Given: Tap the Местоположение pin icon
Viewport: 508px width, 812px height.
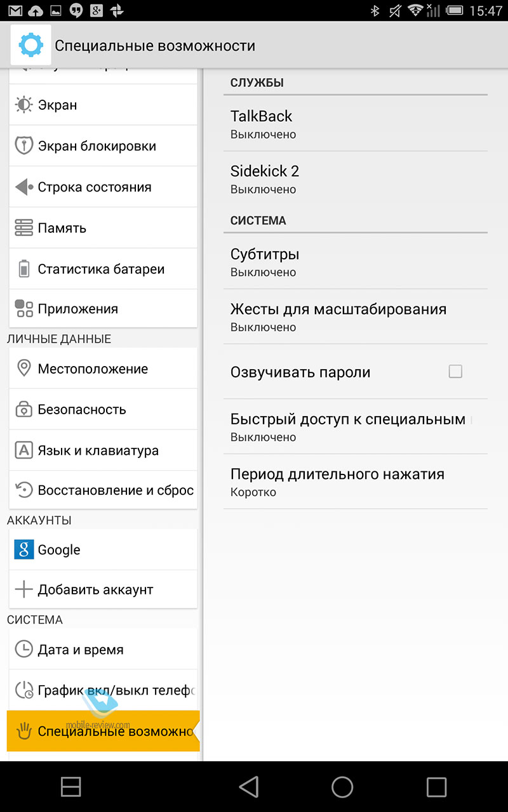Looking at the screenshot, I should (x=23, y=369).
